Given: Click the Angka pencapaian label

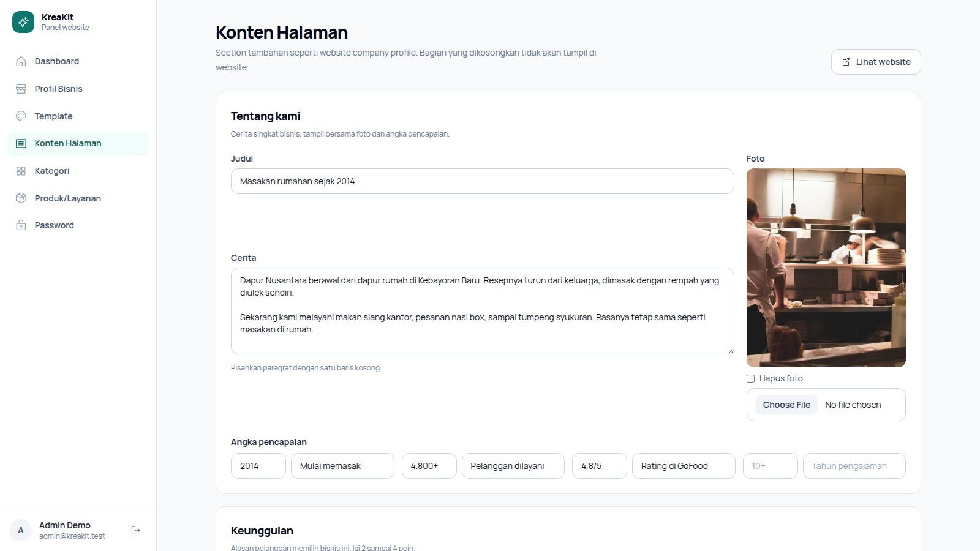Looking at the screenshot, I should click(269, 442).
